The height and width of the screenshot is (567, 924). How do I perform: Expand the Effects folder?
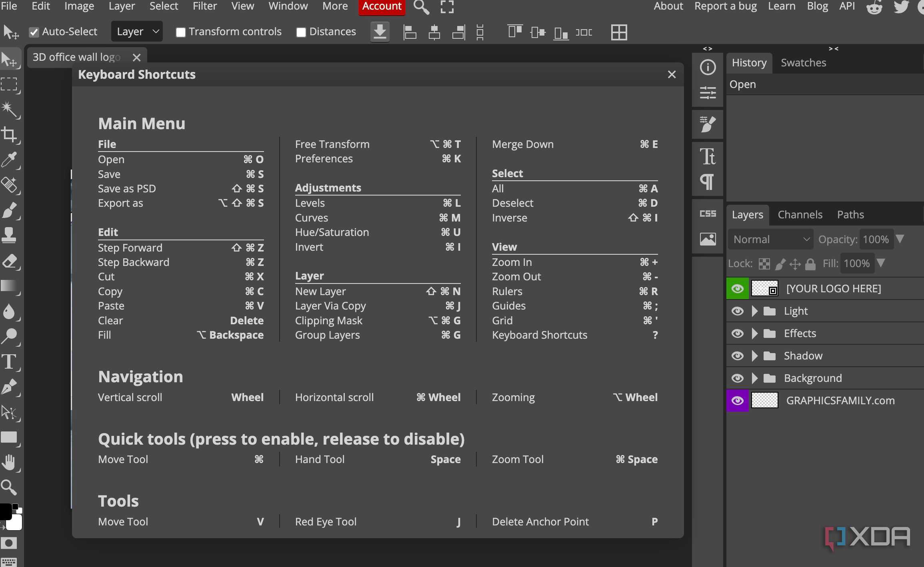tap(754, 333)
